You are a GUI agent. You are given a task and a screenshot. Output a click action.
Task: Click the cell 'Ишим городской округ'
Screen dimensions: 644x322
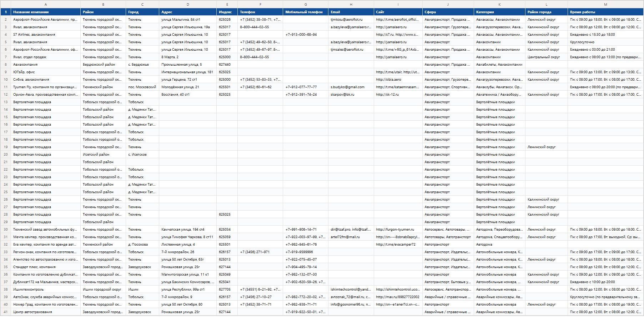pos(103,290)
